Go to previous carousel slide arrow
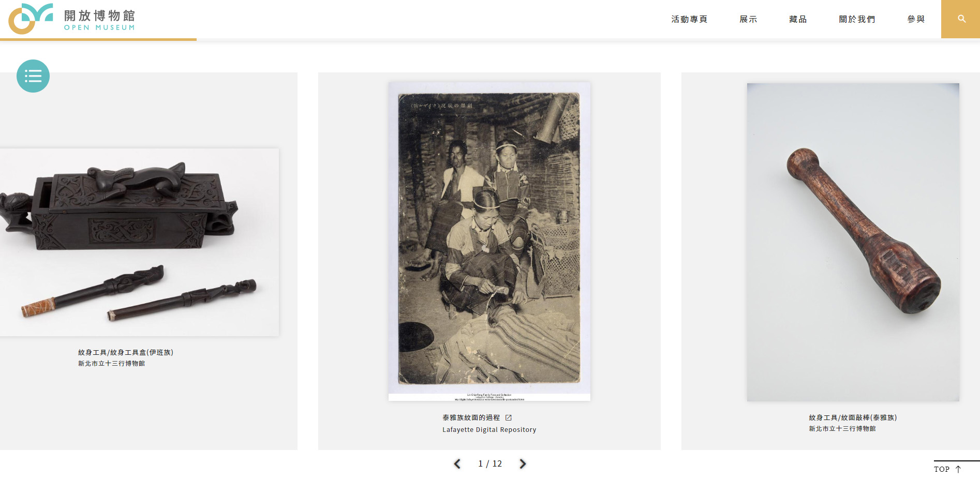This screenshot has width=980, height=479. 457,464
